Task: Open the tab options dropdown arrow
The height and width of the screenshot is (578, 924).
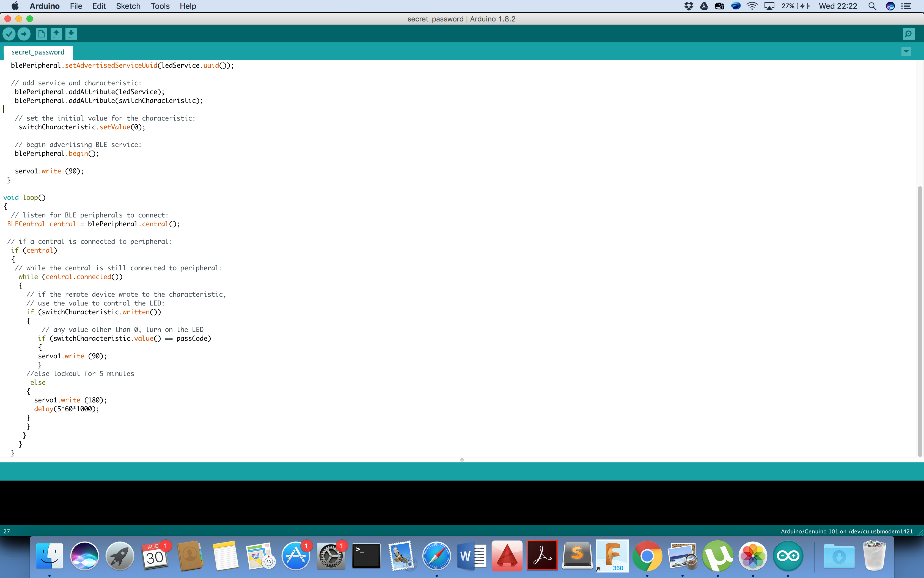Action: (x=906, y=52)
